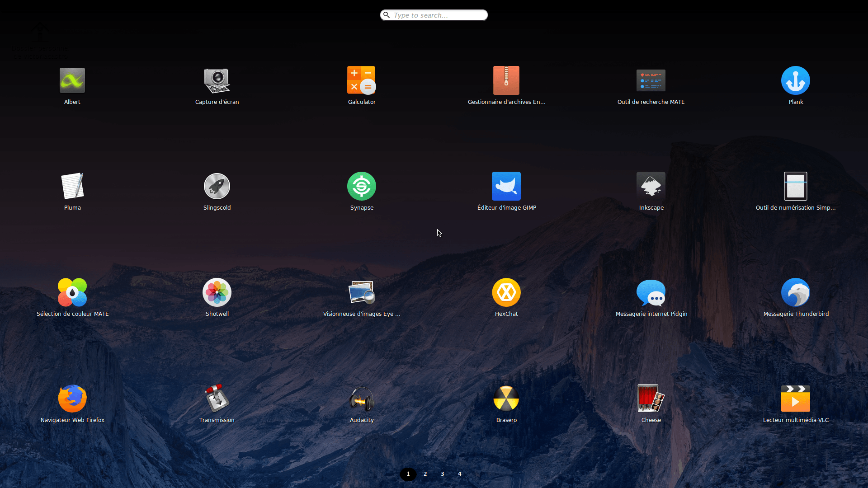The width and height of the screenshot is (868, 488).
Task: Launch the HexChat icon
Action: click(x=506, y=292)
